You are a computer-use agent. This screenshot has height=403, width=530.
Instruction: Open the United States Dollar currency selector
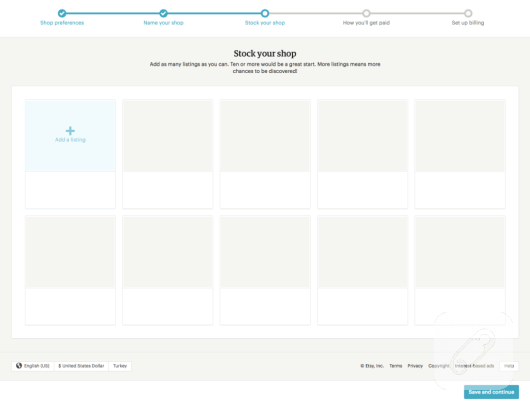pyautogui.click(x=81, y=366)
